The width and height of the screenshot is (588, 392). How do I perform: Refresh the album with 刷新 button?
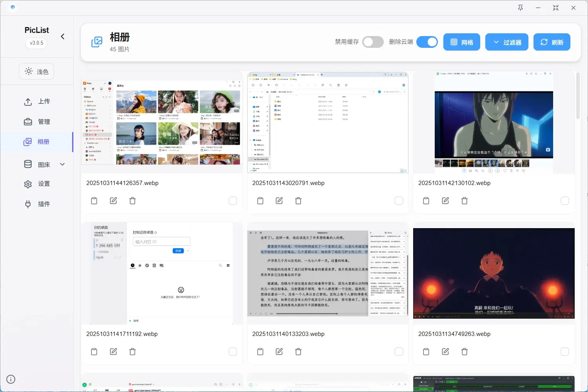pyautogui.click(x=552, y=42)
